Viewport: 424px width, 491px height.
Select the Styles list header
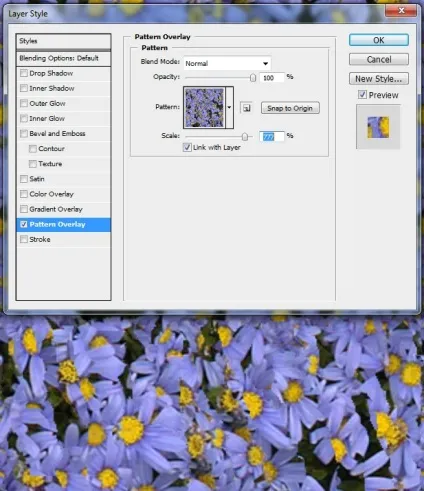[x=63, y=41]
